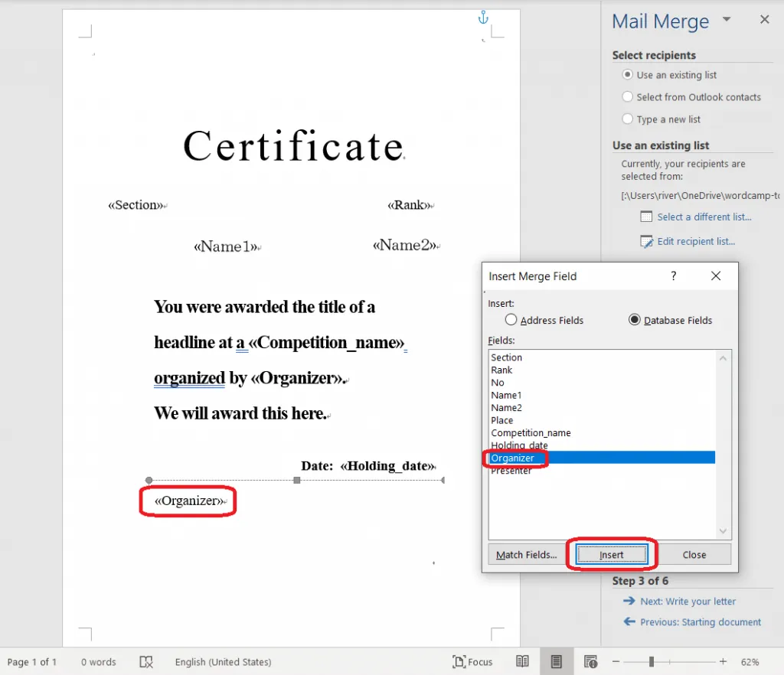Select the Address Fields radio button

[x=511, y=320]
